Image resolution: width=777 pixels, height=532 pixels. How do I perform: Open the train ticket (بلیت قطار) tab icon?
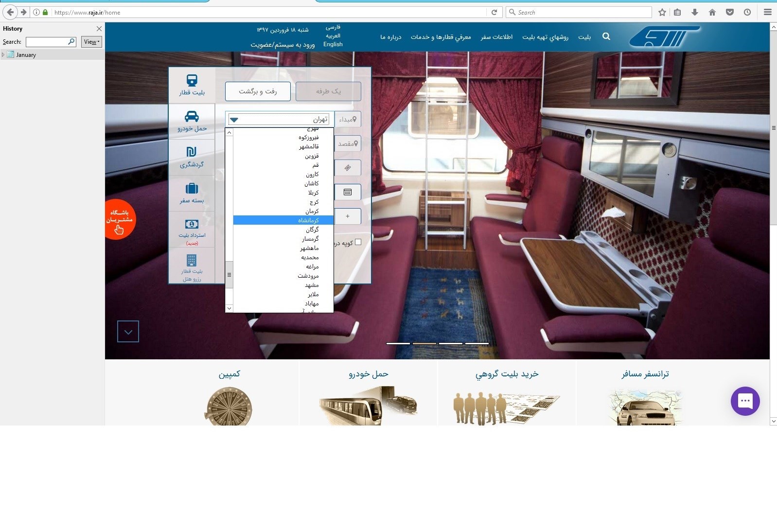[x=192, y=81]
